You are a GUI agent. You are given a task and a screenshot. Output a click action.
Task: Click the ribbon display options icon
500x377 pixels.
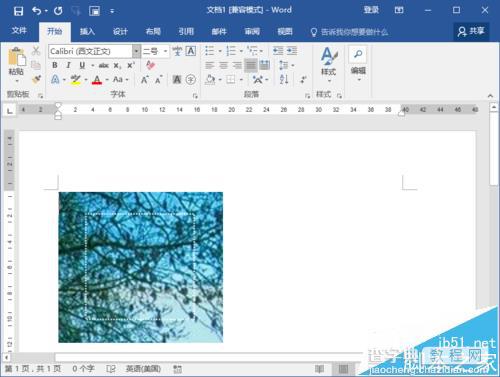(x=399, y=10)
